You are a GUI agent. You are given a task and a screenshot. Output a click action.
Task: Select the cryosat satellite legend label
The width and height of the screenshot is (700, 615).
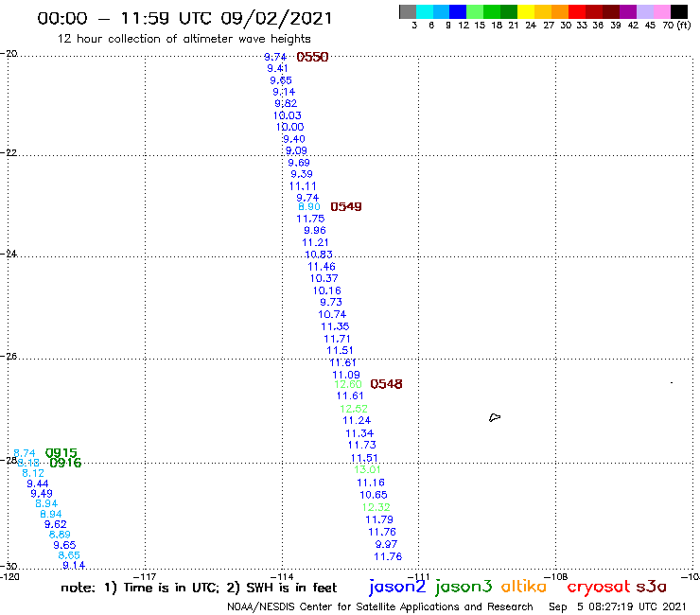point(598,588)
